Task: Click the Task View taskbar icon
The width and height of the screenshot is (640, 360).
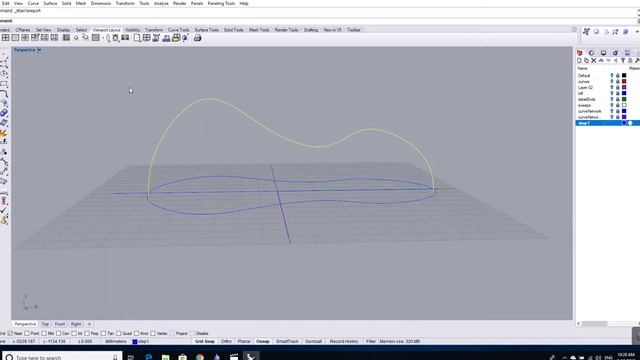Action: click(x=131, y=357)
